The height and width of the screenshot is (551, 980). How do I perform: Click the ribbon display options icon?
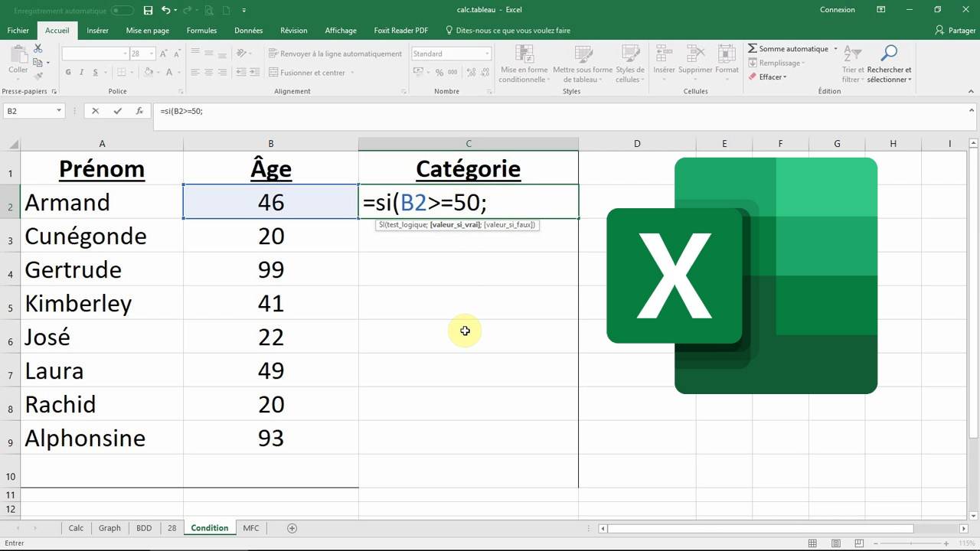(x=882, y=10)
